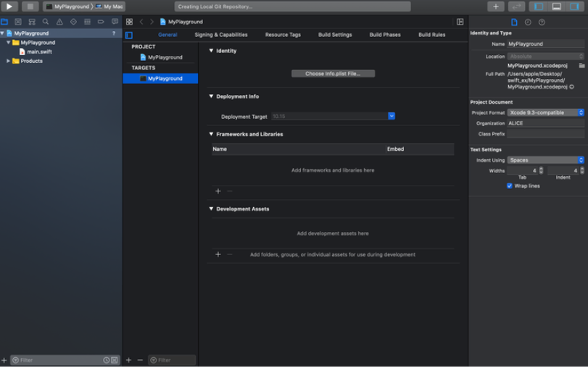Select main.swift in the navigator
The width and height of the screenshot is (588, 368).
[x=39, y=51]
